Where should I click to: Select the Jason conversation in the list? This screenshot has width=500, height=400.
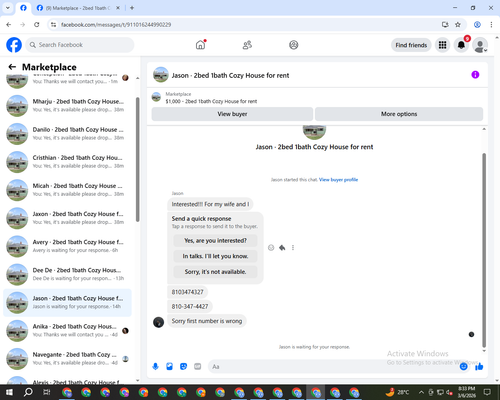67,303
